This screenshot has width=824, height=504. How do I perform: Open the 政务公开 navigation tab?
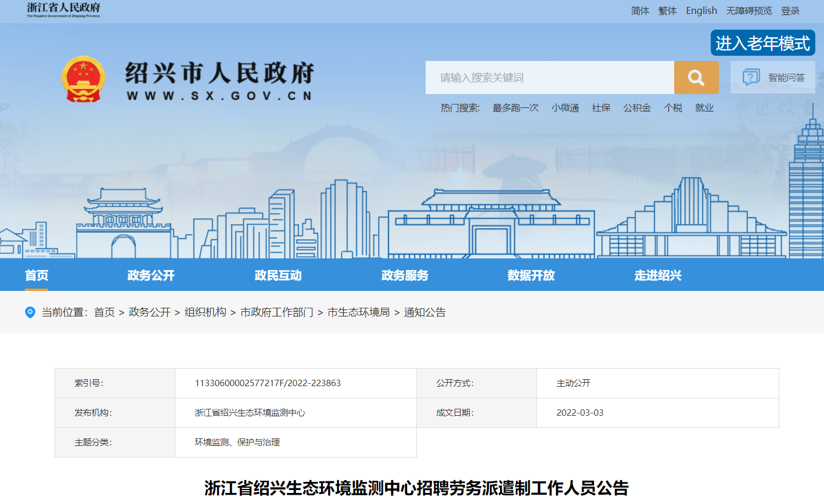click(x=151, y=275)
